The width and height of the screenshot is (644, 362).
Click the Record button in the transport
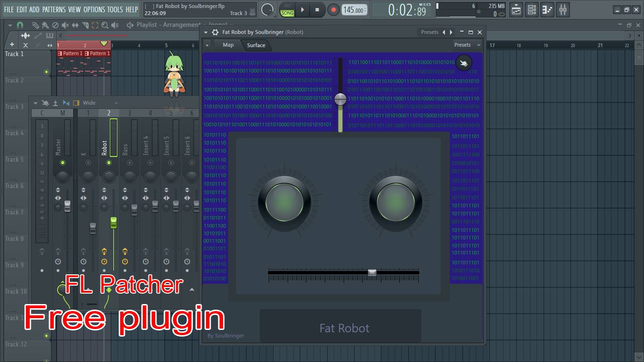[x=333, y=9]
